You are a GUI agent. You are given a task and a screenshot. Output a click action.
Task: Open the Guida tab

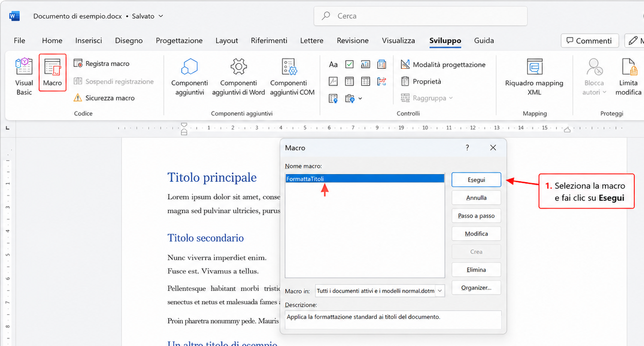pos(484,40)
